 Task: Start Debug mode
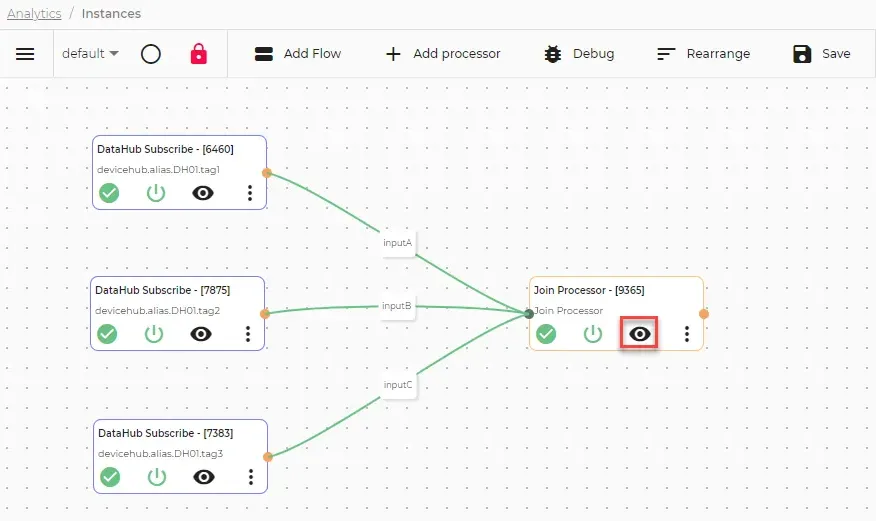click(579, 54)
